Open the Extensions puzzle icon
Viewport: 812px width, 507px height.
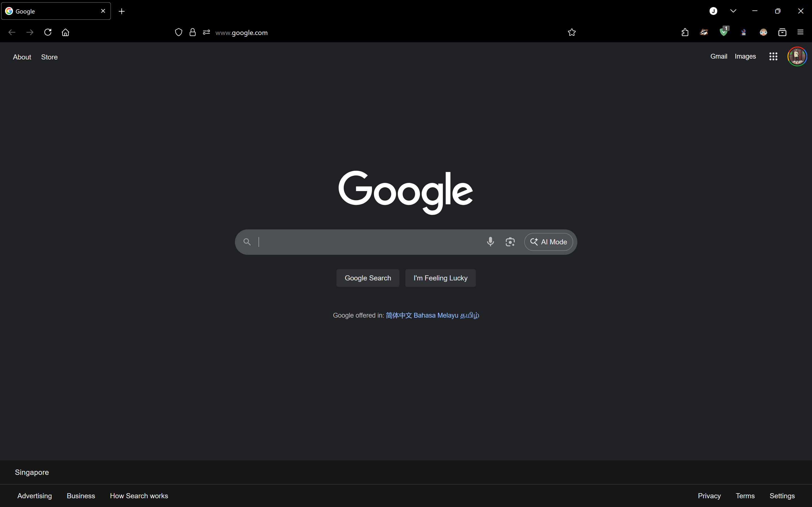(x=685, y=32)
